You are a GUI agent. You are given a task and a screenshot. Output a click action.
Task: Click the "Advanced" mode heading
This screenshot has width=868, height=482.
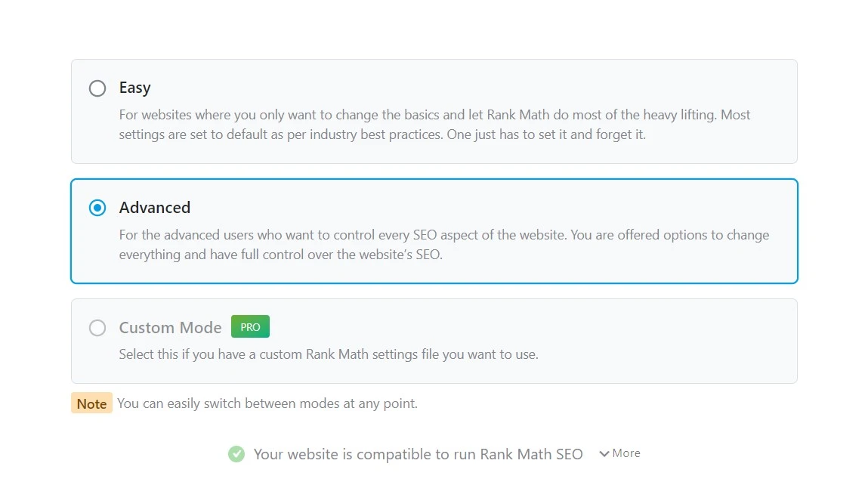tap(155, 208)
